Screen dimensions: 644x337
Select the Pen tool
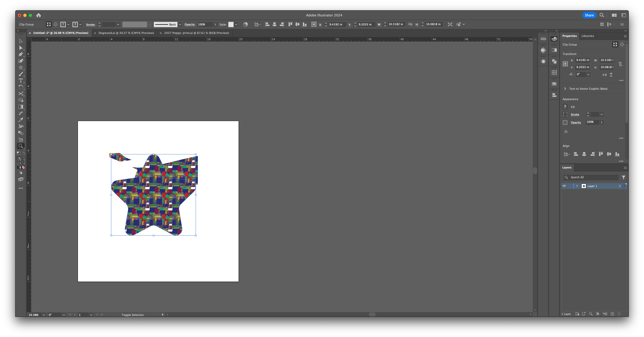pos(21,54)
